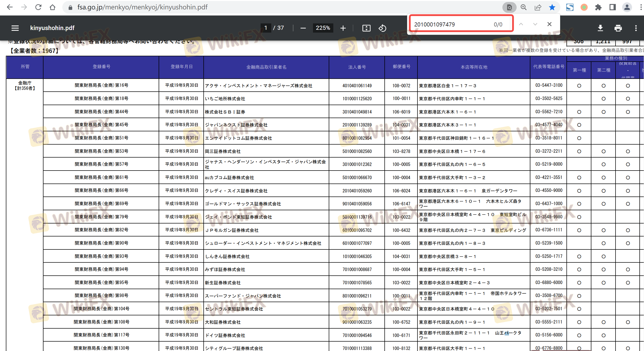Go to previous search result
Image resolution: width=644 pixels, height=351 pixels.
[x=521, y=24]
